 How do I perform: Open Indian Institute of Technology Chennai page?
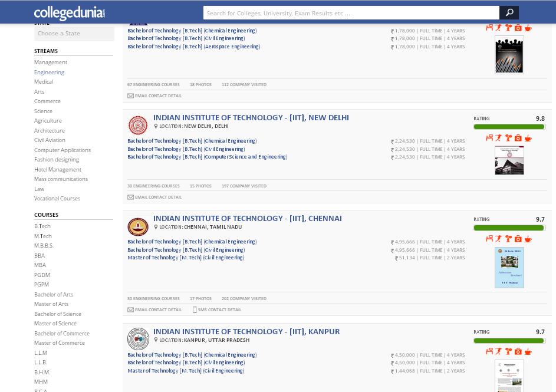point(248,218)
